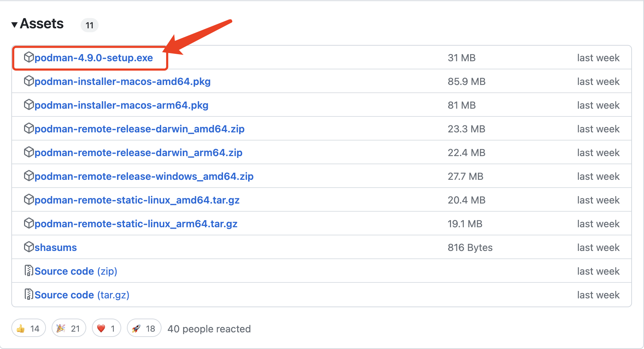Collapse the Assets section triangle
644x349 pixels.
pos(14,25)
